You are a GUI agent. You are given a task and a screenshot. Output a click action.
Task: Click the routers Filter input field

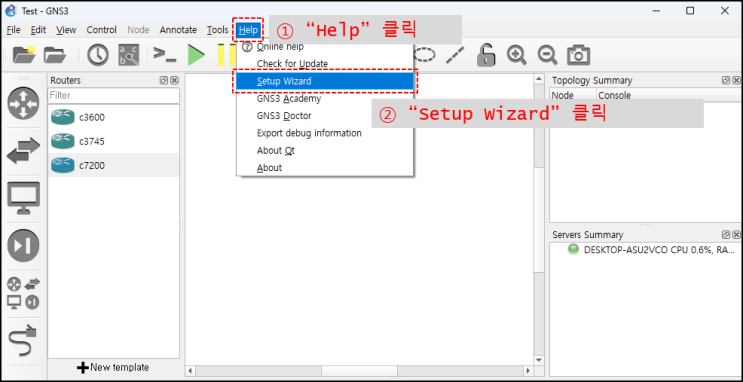point(114,95)
